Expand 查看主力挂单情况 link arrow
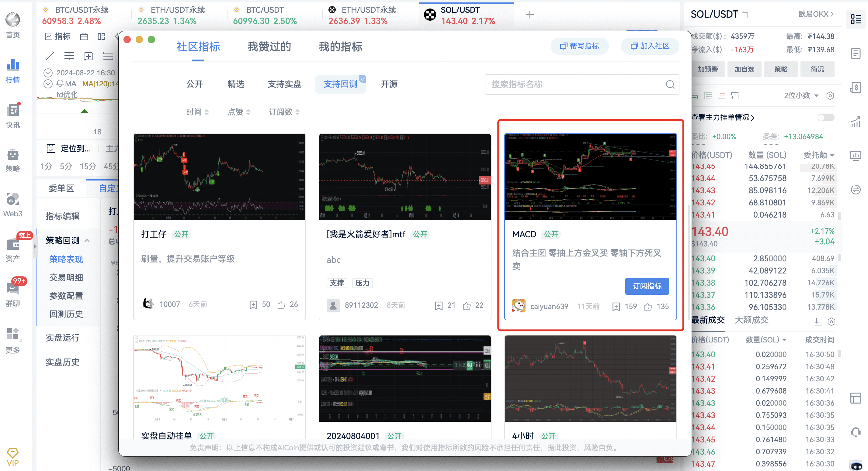 pyautogui.click(x=753, y=118)
